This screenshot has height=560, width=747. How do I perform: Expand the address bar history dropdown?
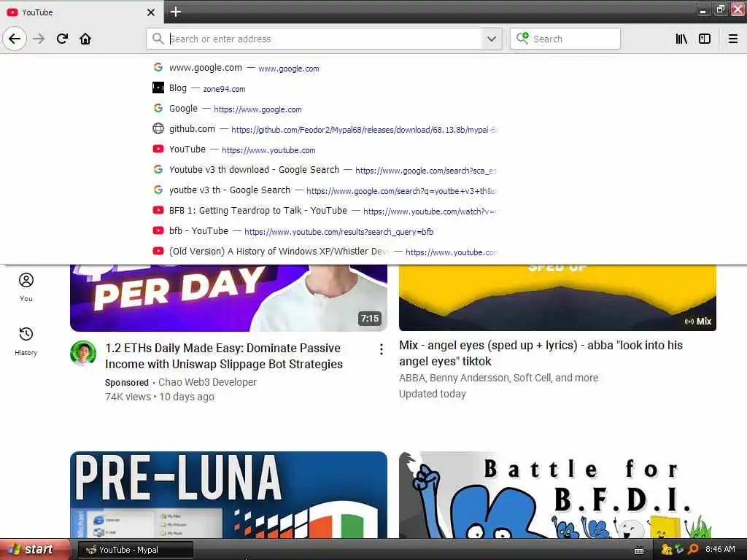click(492, 39)
